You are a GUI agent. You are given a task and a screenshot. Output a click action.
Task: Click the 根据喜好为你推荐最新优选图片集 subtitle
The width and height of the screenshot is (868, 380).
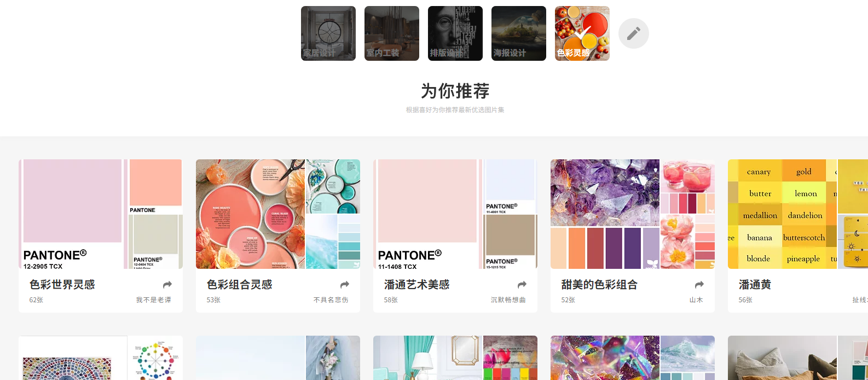455,110
